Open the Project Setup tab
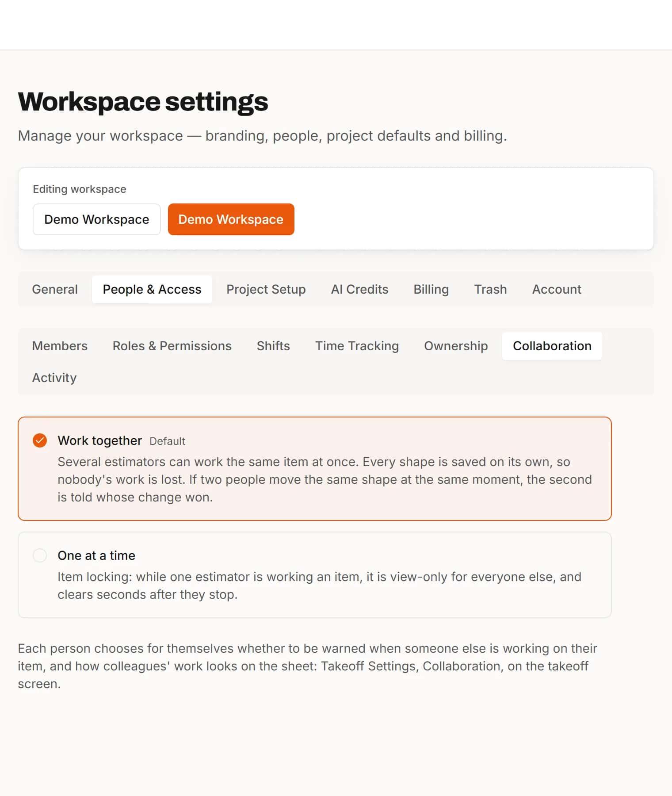This screenshot has width=672, height=796. tap(266, 289)
